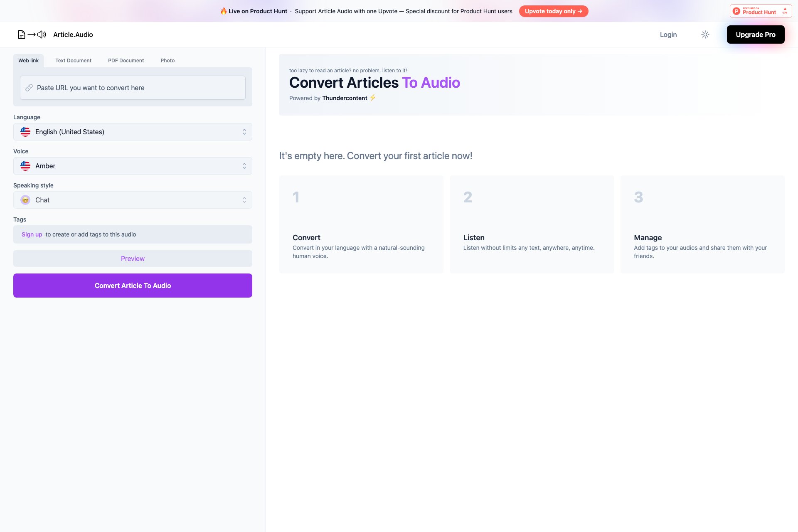Click the Preview button
798x532 pixels.
[133, 259]
